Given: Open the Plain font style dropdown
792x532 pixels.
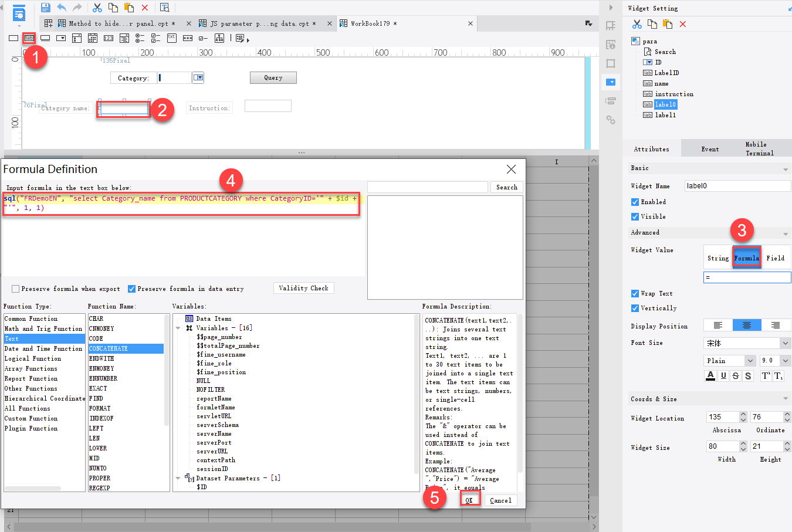Looking at the screenshot, I should pos(750,361).
